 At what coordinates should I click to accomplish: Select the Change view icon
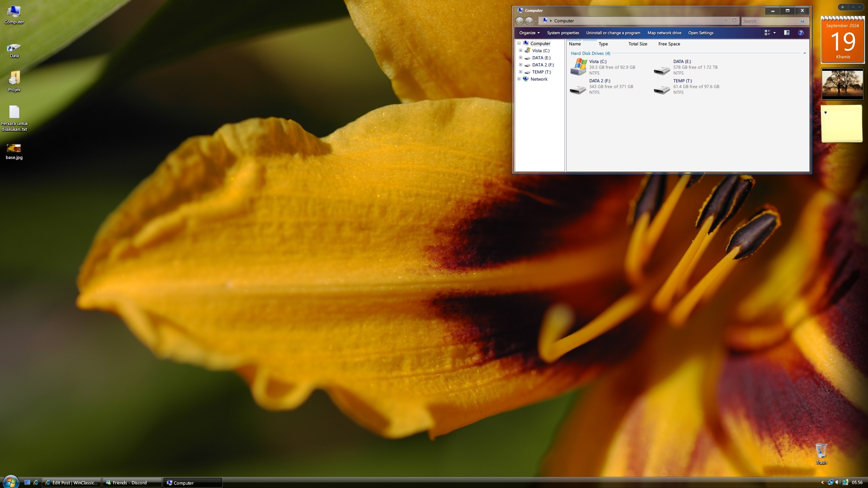tap(767, 33)
